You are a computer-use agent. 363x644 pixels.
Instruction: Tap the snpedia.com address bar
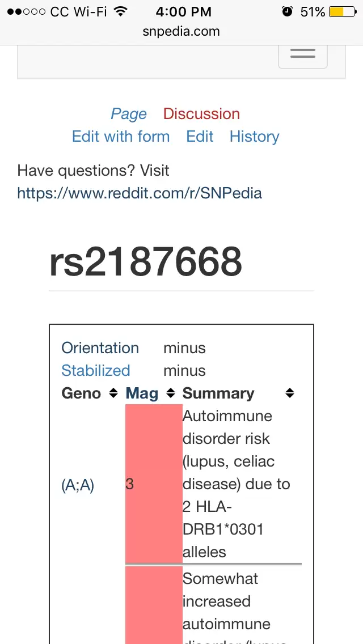(x=181, y=32)
